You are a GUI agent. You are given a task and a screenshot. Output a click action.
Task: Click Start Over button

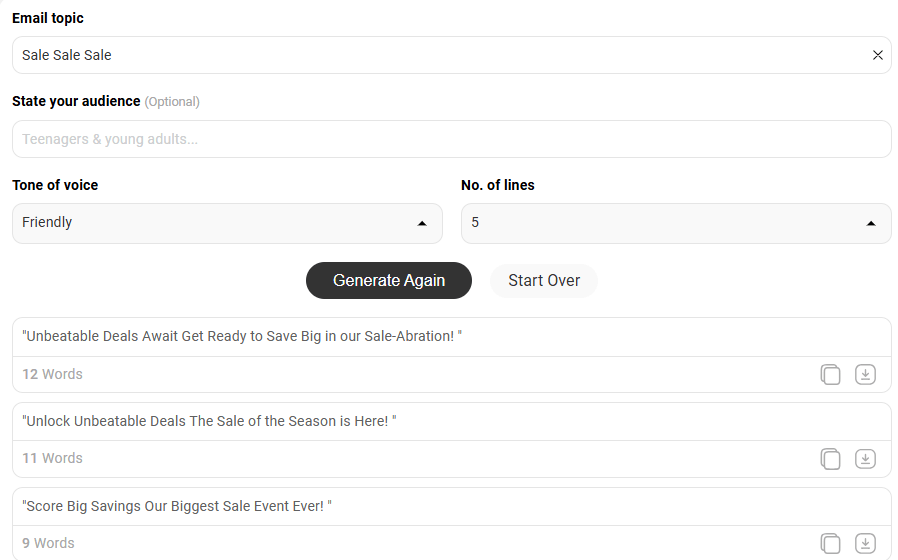click(543, 281)
